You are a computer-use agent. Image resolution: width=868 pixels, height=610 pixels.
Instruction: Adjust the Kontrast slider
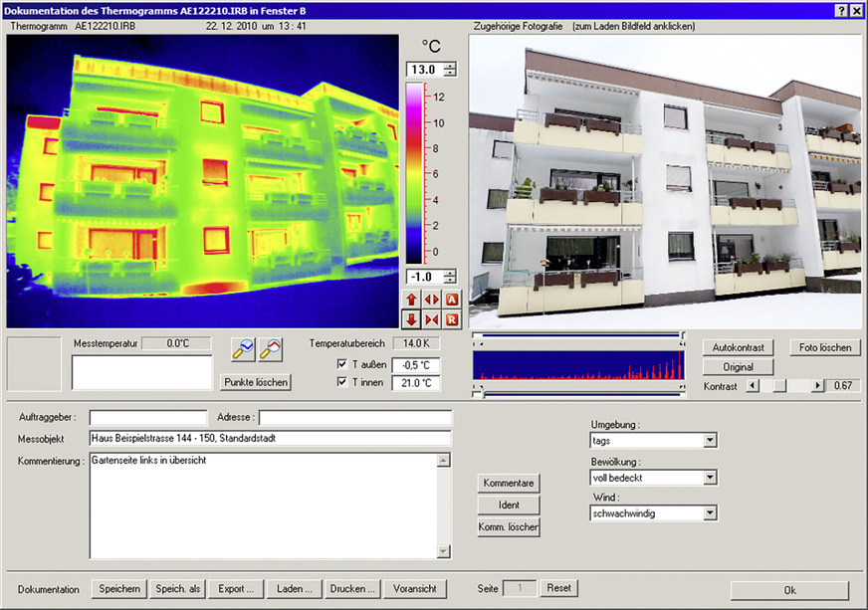(780, 385)
